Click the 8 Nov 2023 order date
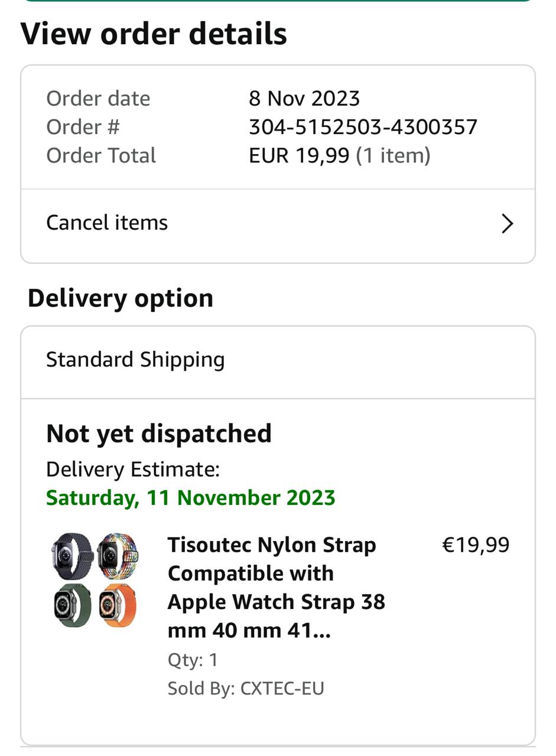The width and height of the screenshot is (556, 756). coord(304,98)
